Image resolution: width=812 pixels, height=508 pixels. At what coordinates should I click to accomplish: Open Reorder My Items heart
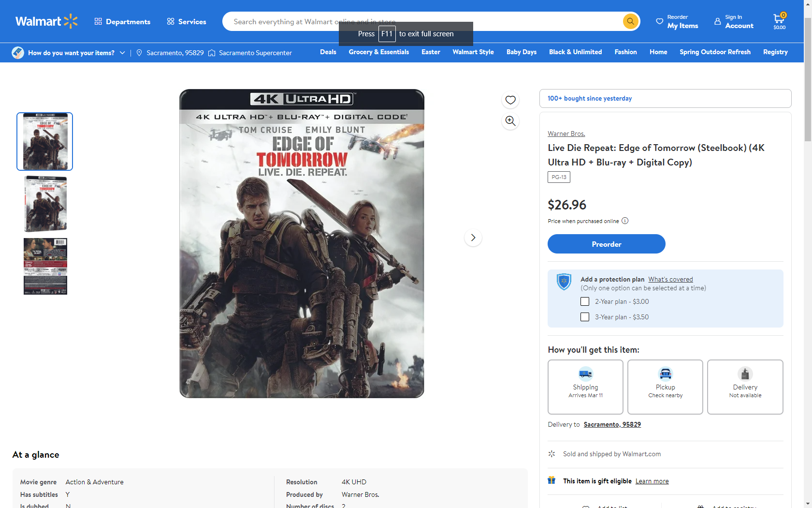tap(677, 21)
